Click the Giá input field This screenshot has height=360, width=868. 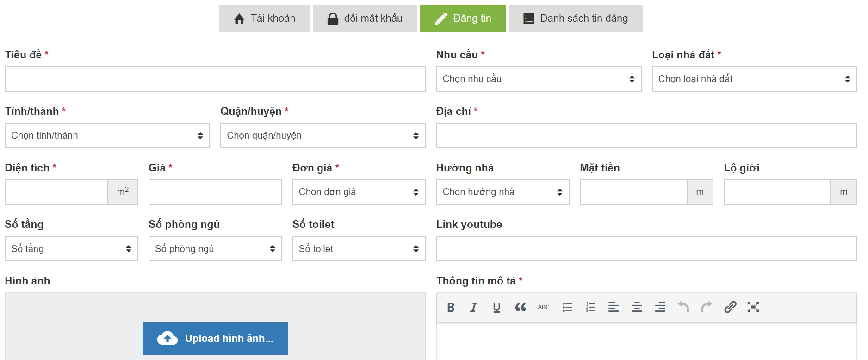pos(215,192)
